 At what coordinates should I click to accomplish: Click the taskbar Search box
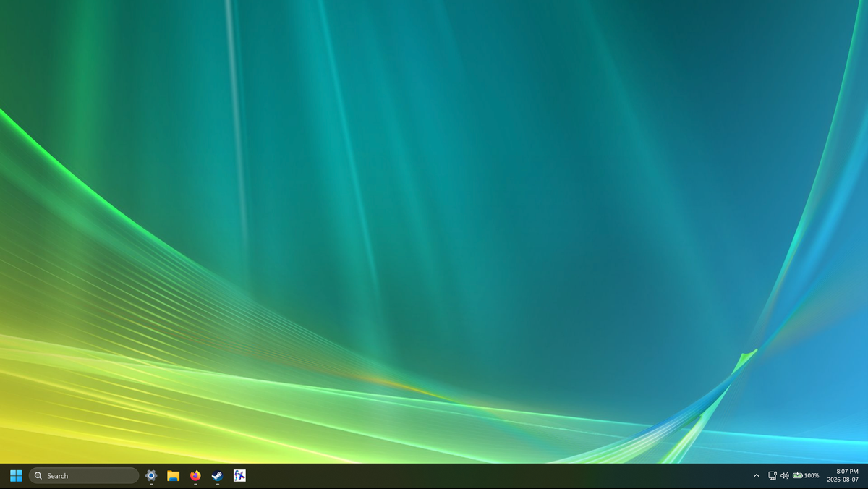(x=84, y=475)
